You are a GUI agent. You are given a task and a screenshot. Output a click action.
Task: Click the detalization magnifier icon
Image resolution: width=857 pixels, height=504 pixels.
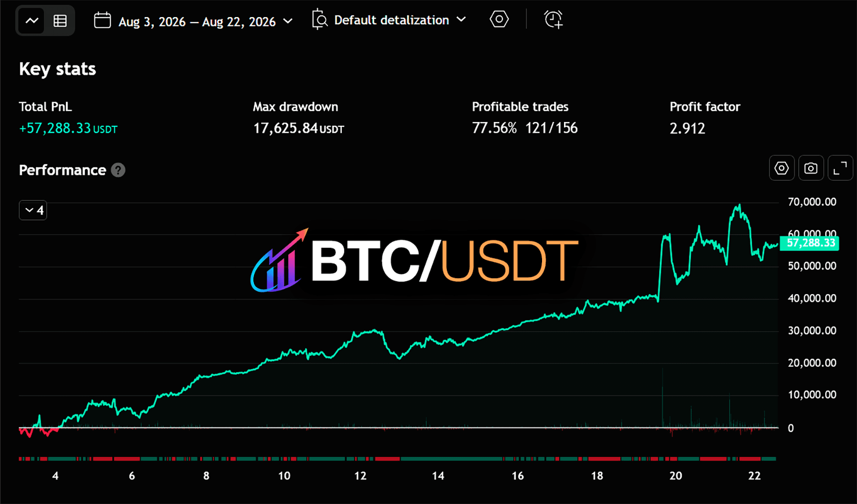coord(320,20)
